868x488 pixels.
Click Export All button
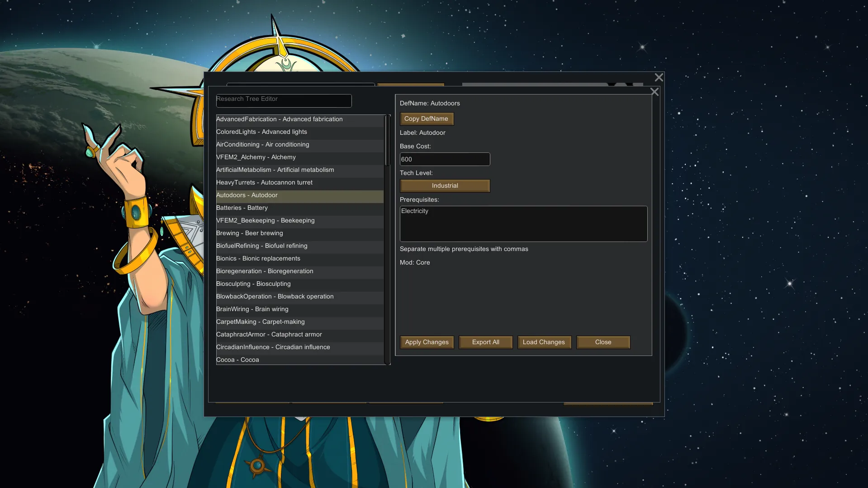(485, 342)
